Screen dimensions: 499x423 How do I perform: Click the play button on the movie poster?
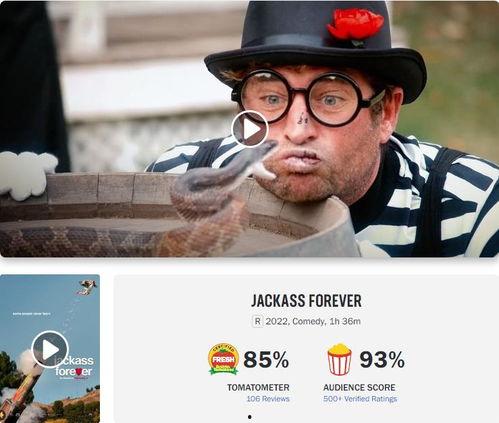click(x=50, y=349)
